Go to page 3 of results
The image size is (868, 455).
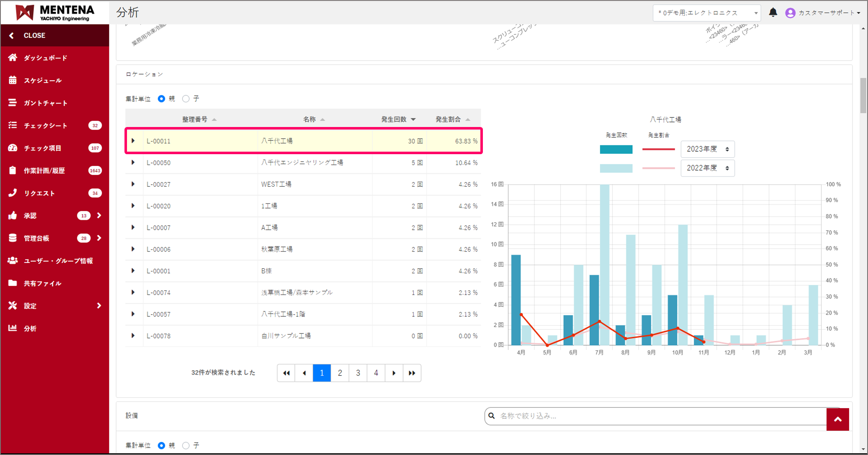[358, 373]
